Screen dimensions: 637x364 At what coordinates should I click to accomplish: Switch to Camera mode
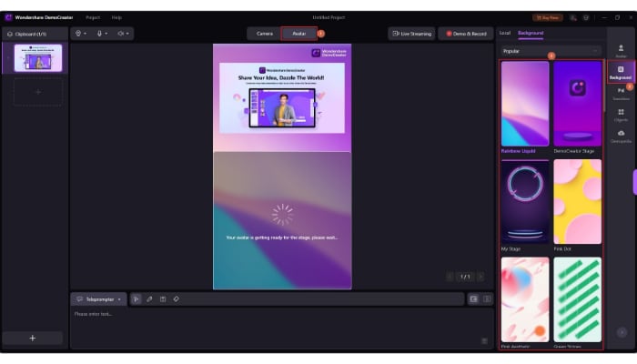click(x=265, y=34)
